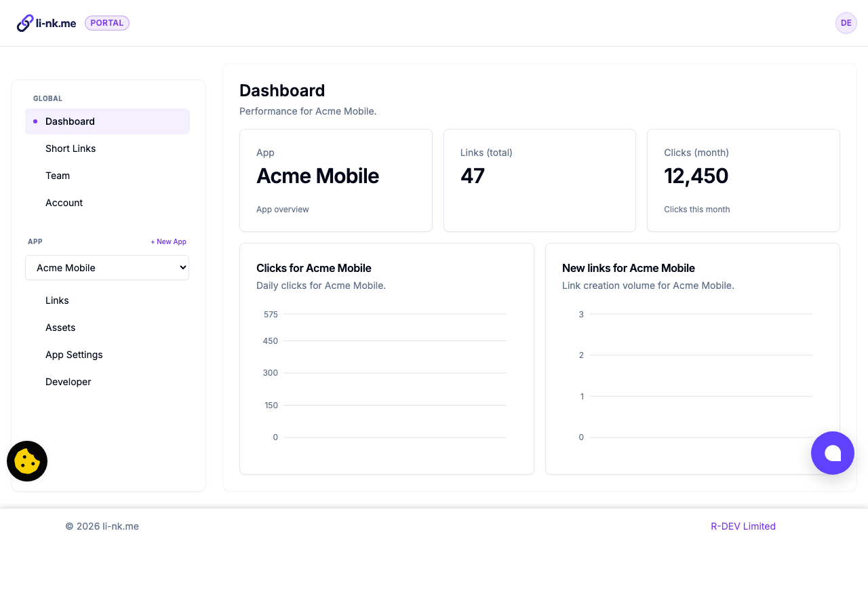Click the Links (total) card

[x=540, y=180]
